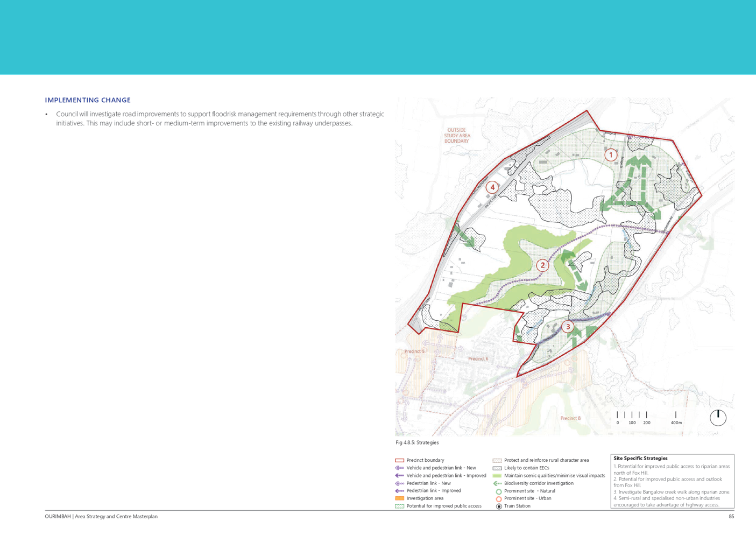Click the teal header banner

[378, 37]
